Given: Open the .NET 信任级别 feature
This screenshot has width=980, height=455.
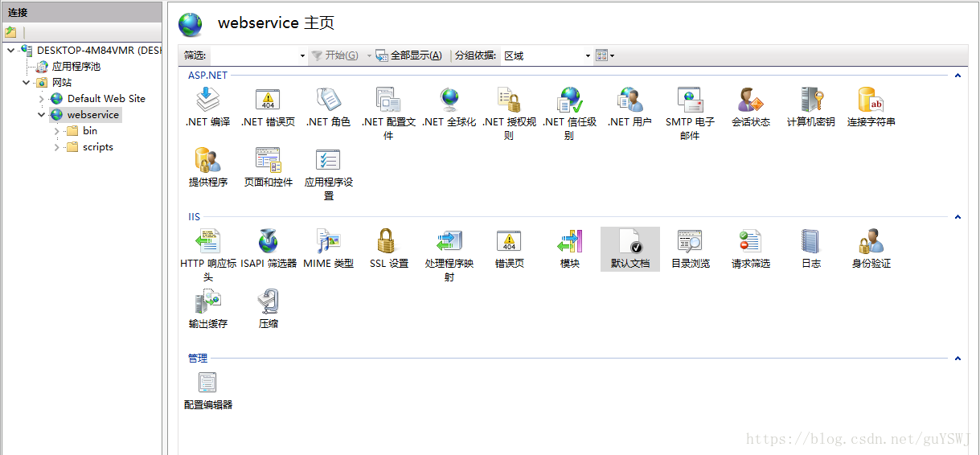Looking at the screenshot, I should coord(569,113).
